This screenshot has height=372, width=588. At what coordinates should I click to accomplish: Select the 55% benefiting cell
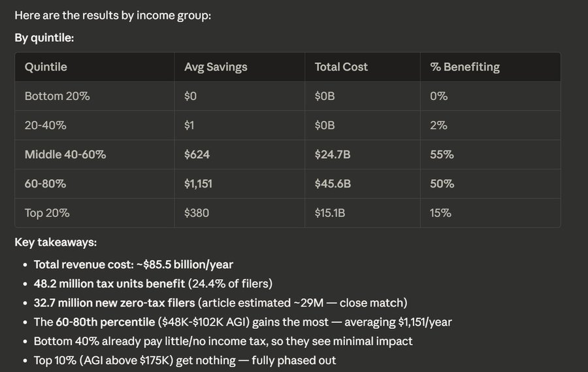pos(442,155)
